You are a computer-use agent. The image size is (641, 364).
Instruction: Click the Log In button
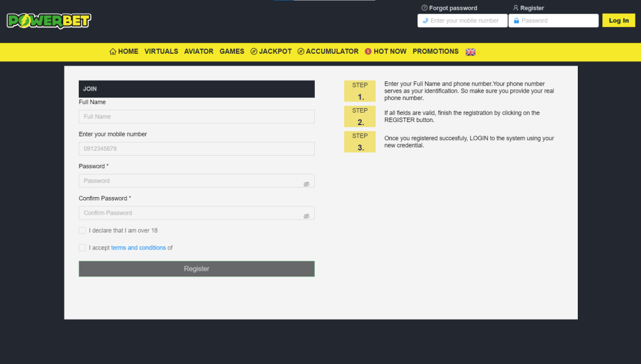tap(618, 21)
